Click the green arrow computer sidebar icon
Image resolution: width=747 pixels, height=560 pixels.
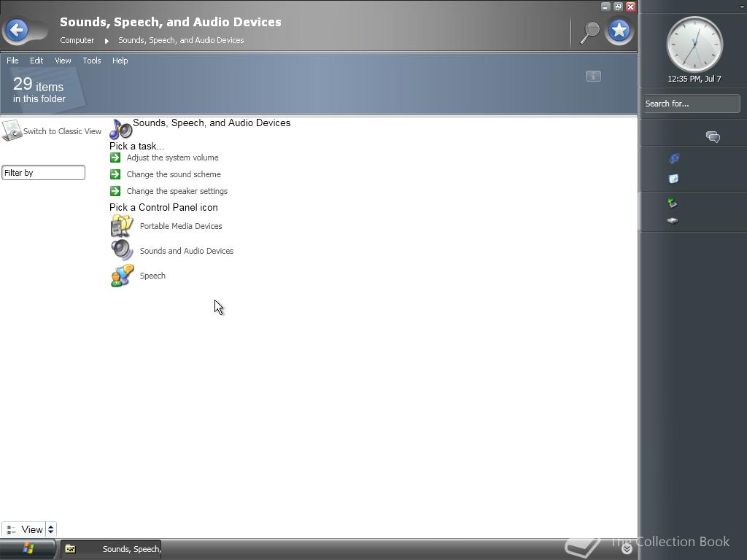pos(673,203)
